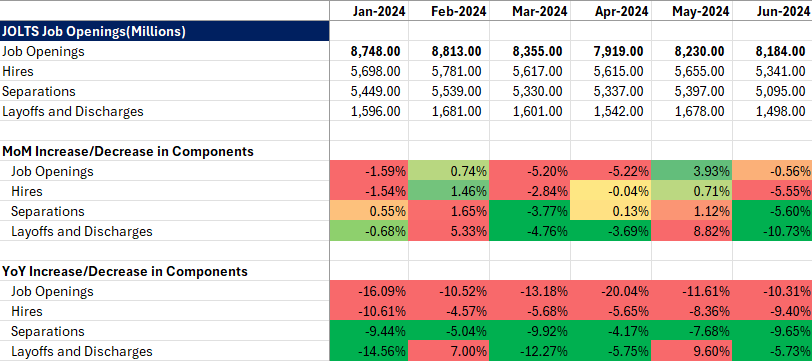Select the cell showing 5,330.00

(x=530, y=91)
